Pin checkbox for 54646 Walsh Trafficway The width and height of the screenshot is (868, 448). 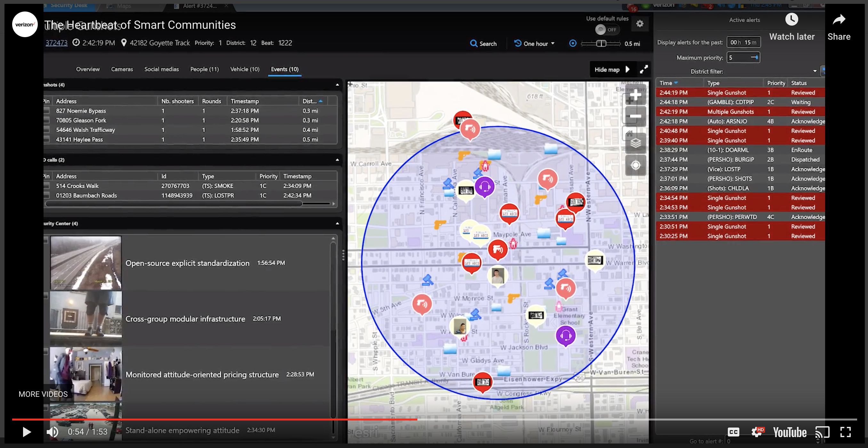[x=46, y=130]
